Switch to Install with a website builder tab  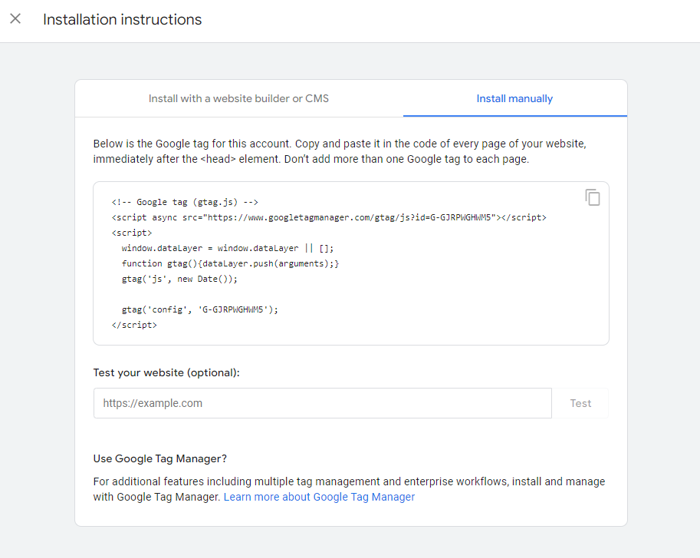point(238,99)
